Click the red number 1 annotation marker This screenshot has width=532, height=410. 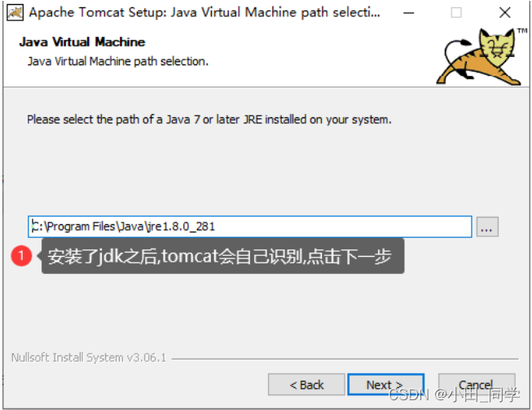[21, 256]
